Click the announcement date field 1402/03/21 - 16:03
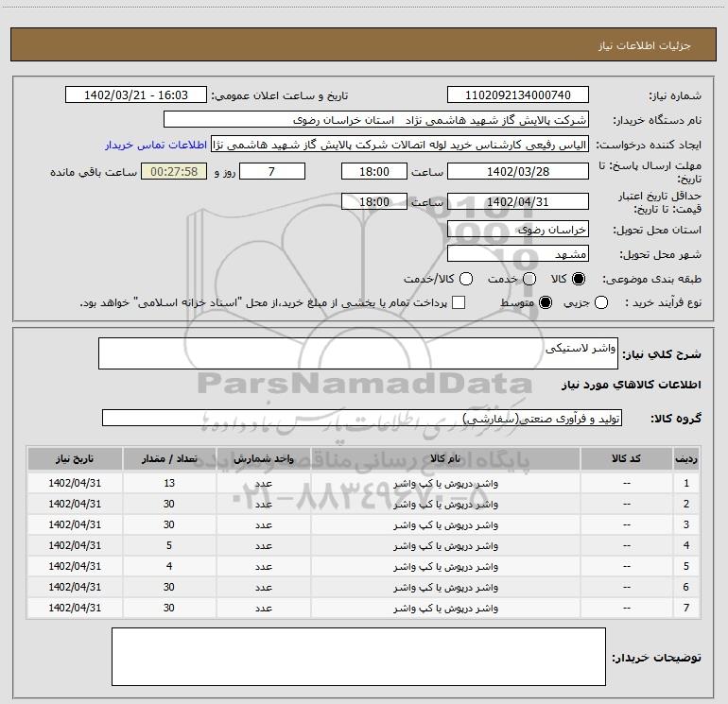Viewport: 728px width, 704px height. [x=136, y=94]
